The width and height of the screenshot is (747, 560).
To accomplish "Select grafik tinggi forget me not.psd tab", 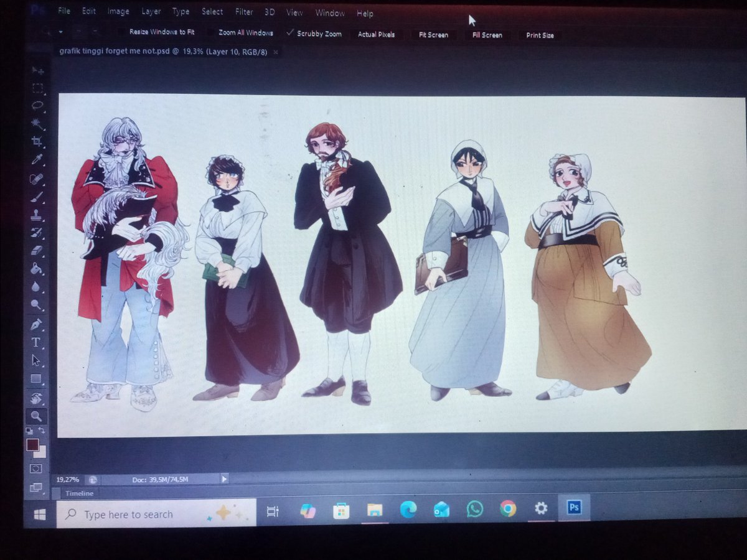I will 163,52.
